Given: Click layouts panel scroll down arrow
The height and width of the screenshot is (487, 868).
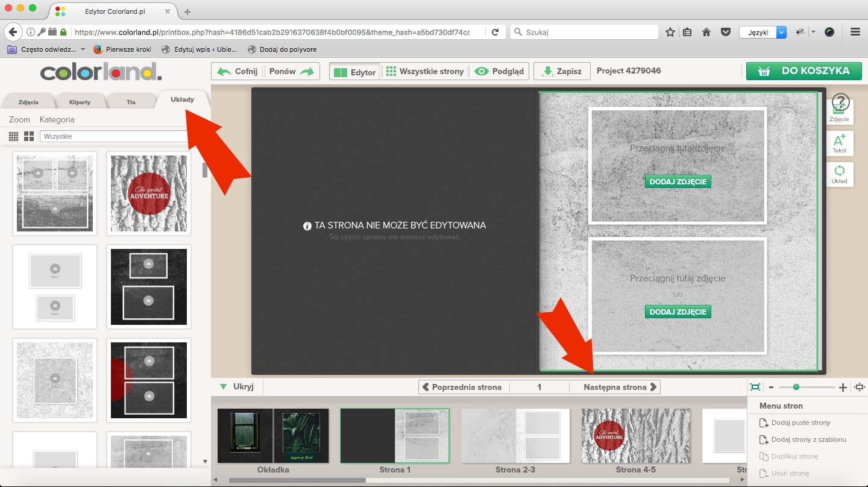Looking at the screenshot, I should click(x=205, y=462).
